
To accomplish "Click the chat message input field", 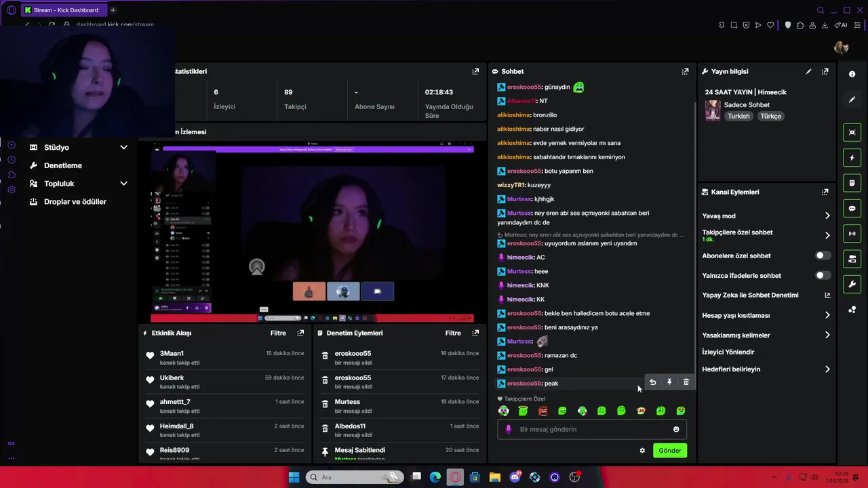I will [591, 429].
